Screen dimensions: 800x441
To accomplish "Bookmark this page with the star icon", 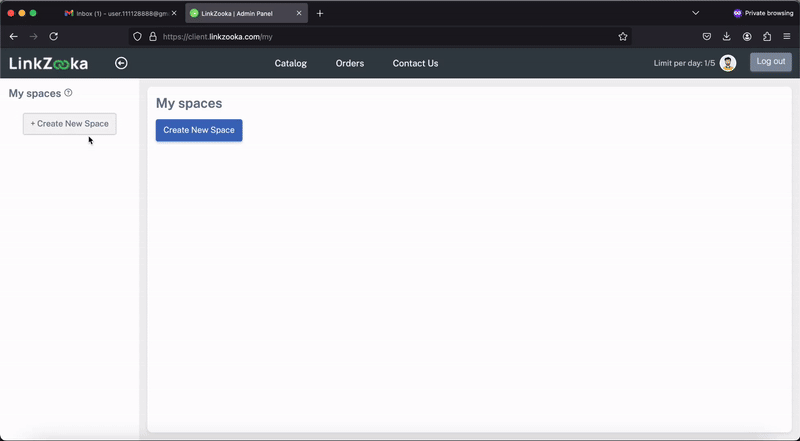I will [622, 37].
